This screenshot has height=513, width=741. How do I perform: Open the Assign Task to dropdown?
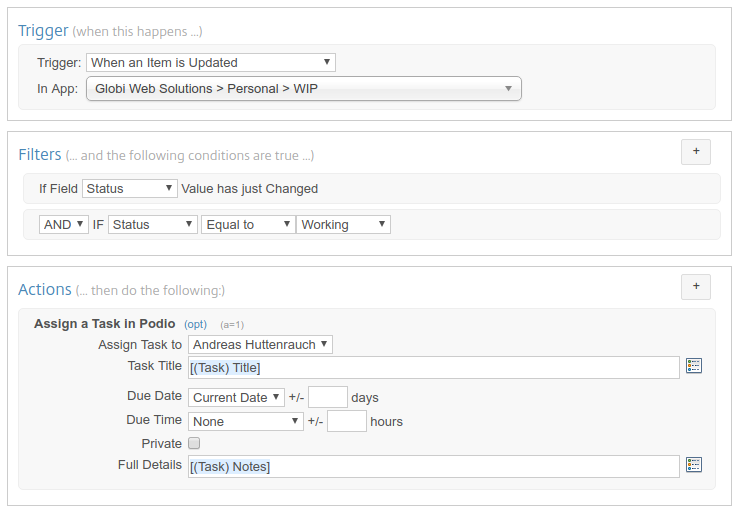260,345
